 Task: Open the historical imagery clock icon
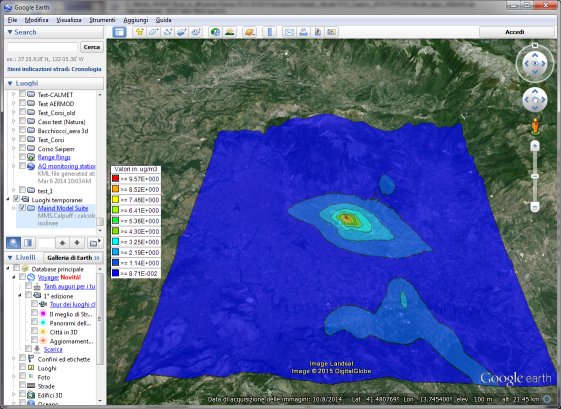click(x=215, y=32)
